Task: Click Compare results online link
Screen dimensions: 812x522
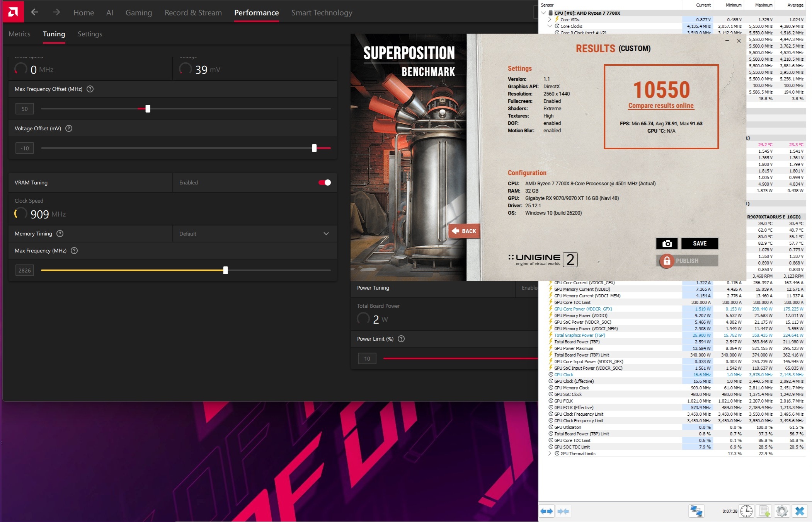Action: [x=661, y=106]
